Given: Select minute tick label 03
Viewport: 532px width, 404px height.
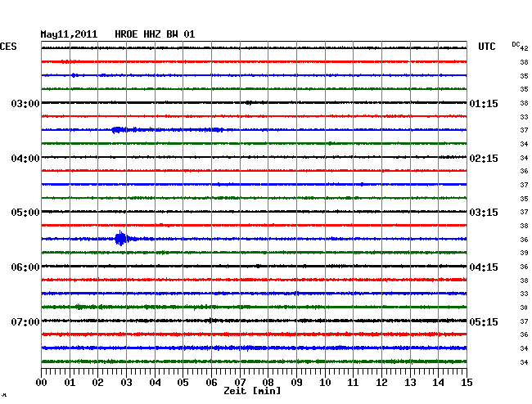Looking at the screenshot, I should [126, 382].
